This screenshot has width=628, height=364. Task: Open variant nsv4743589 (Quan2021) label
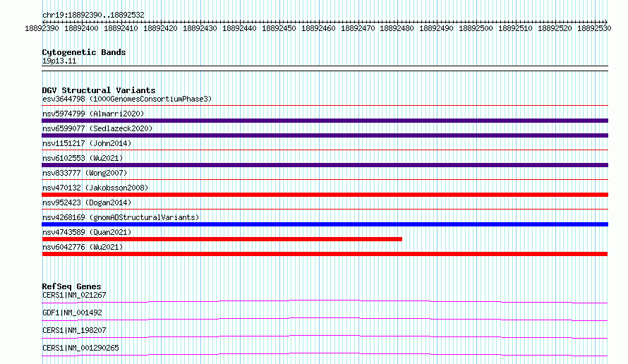87,232
